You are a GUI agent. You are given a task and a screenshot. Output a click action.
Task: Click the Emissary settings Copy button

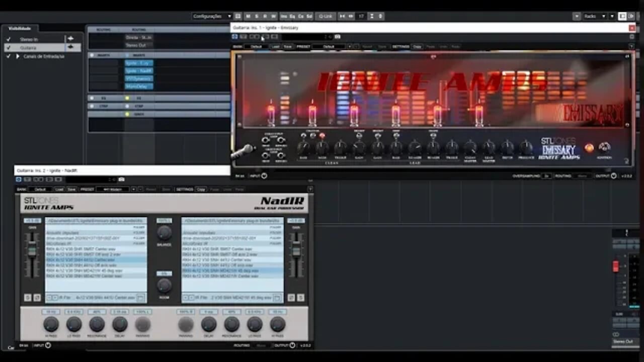coord(417,47)
